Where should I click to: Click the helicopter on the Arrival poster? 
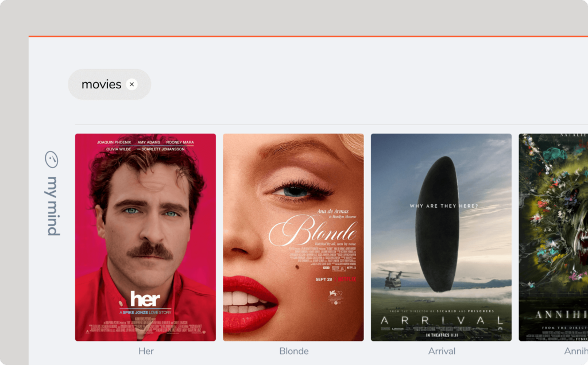click(x=394, y=278)
